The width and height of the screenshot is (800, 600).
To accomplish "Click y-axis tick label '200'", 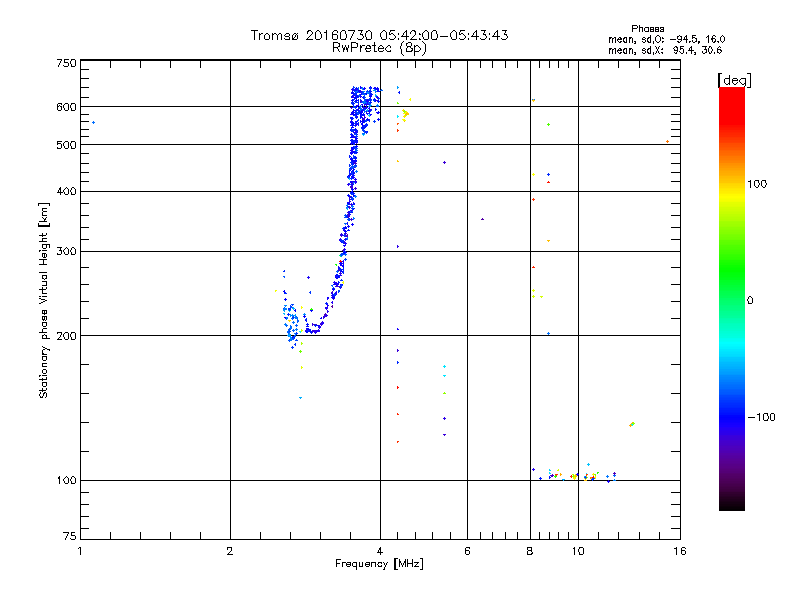I will click(67, 336).
